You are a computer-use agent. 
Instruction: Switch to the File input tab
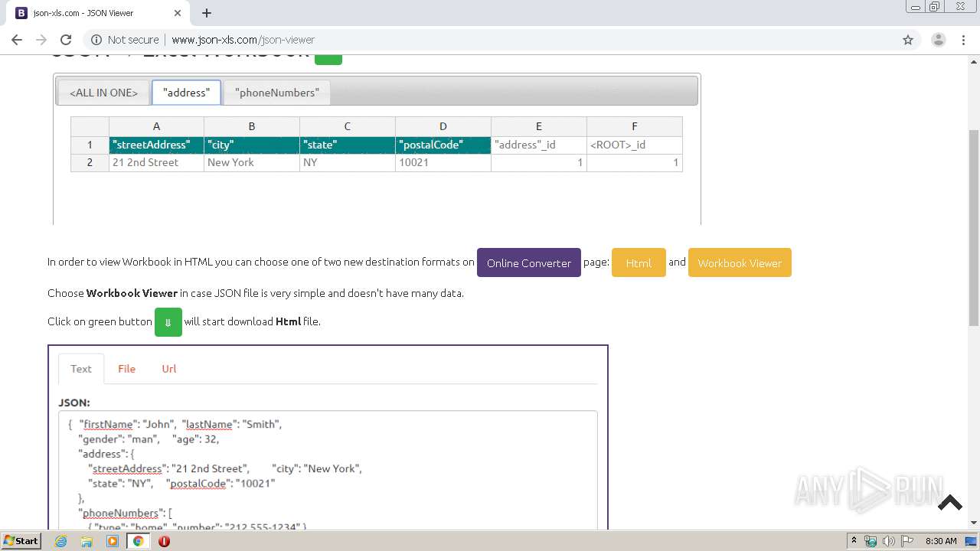click(126, 369)
